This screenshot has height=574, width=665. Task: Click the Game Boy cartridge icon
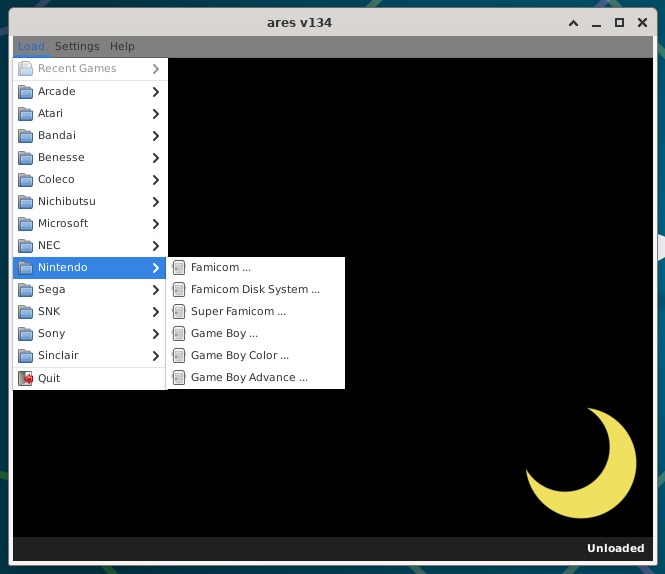pyautogui.click(x=179, y=333)
